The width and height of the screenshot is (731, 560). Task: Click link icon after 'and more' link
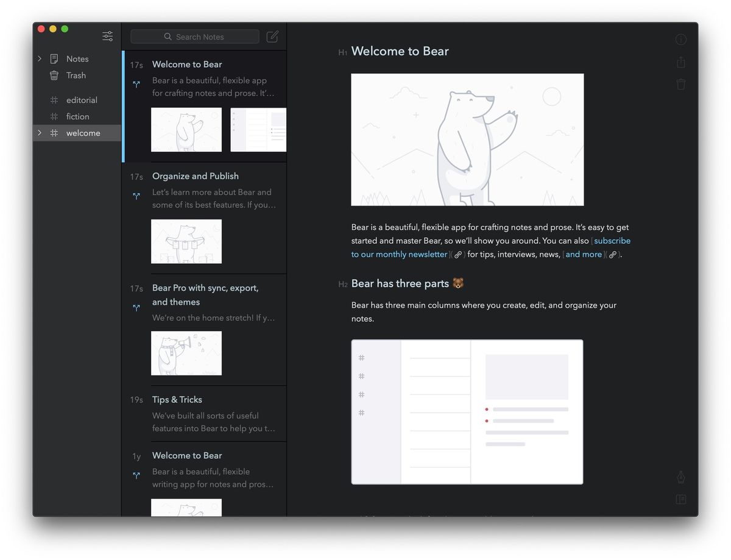coord(613,255)
